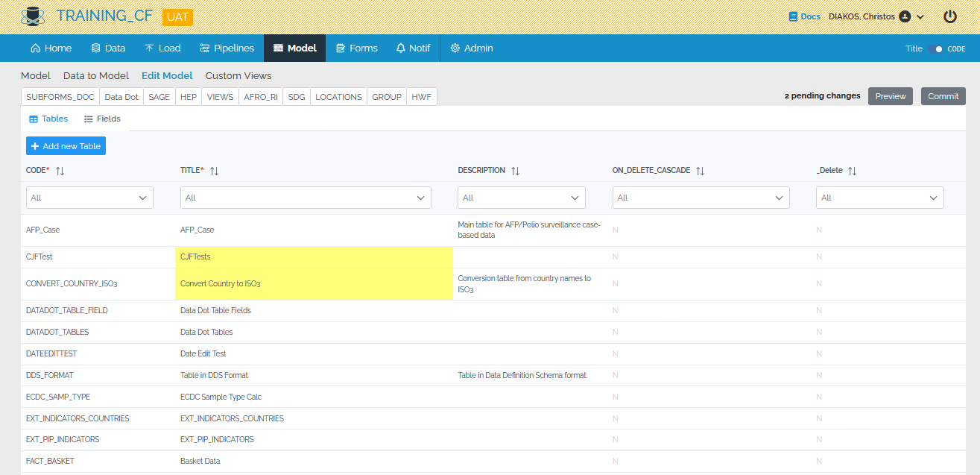Expand the CODE filter dropdown

[x=89, y=198]
